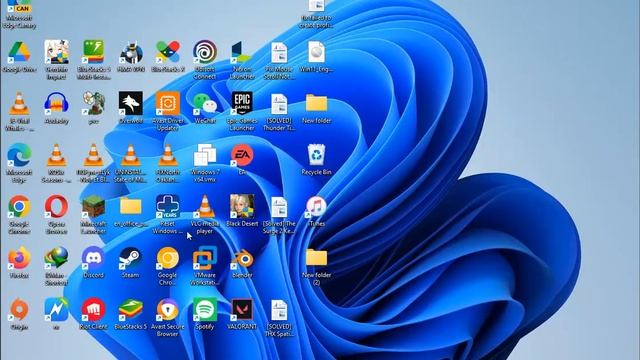Select the Google Chrome shortcut

[19, 207]
